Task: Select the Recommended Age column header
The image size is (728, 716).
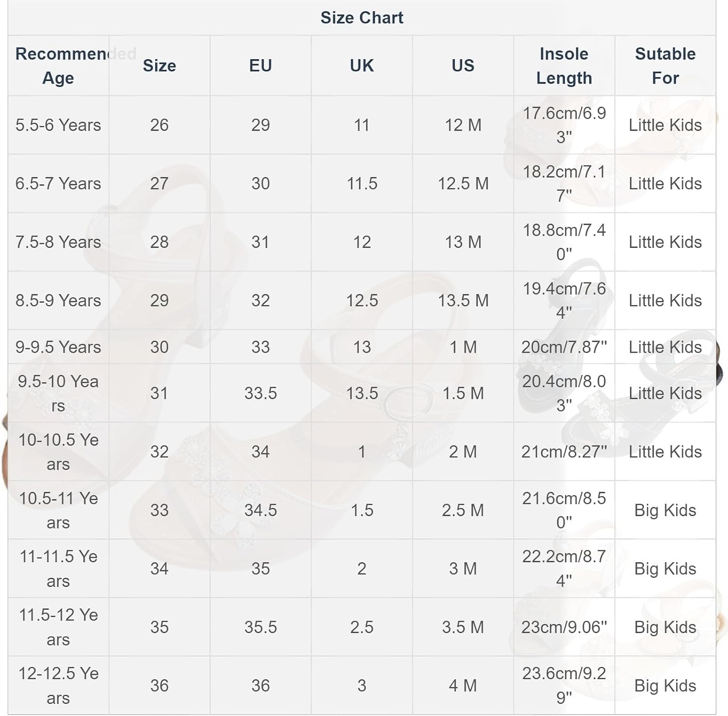Action: click(x=58, y=65)
